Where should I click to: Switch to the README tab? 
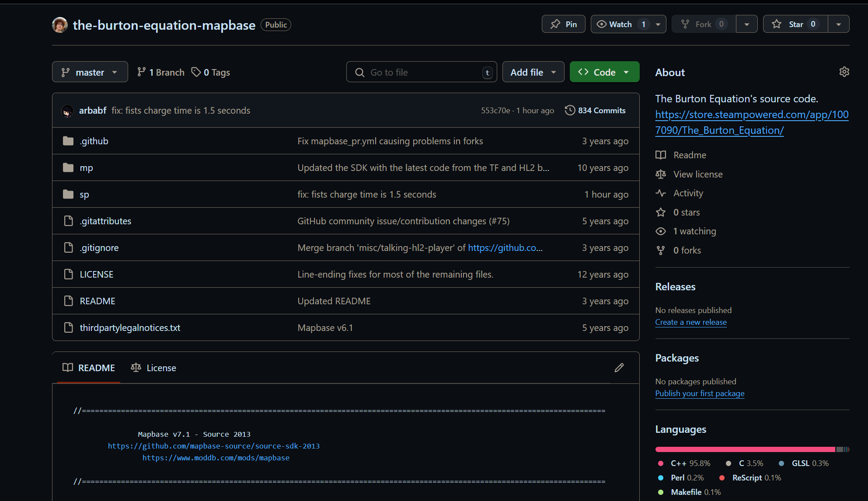coord(89,368)
